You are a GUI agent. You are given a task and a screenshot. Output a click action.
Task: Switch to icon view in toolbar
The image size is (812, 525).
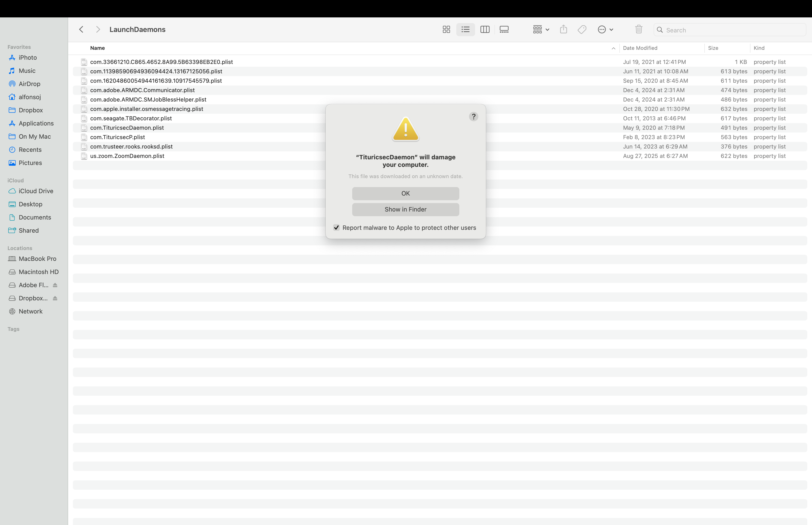(x=446, y=30)
